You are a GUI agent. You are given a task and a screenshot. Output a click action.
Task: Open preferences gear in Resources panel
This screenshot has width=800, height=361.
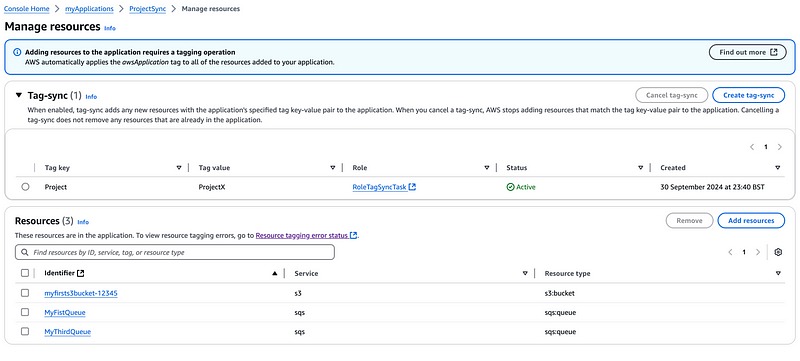click(778, 252)
